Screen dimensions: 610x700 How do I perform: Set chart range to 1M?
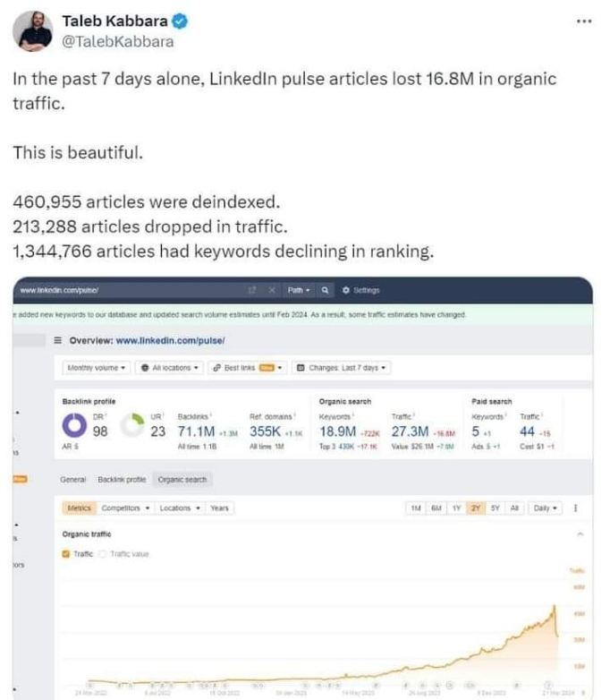point(416,508)
